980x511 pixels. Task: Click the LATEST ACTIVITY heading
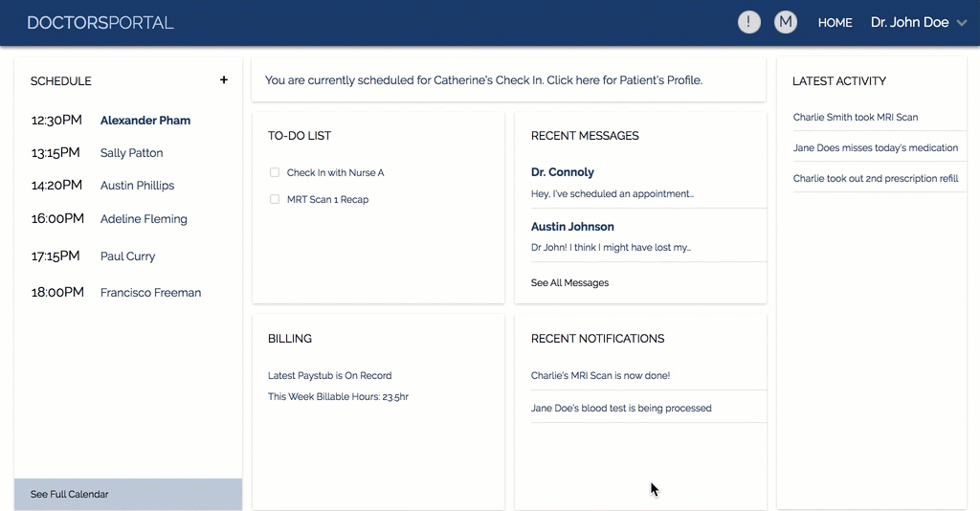point(838,81)
